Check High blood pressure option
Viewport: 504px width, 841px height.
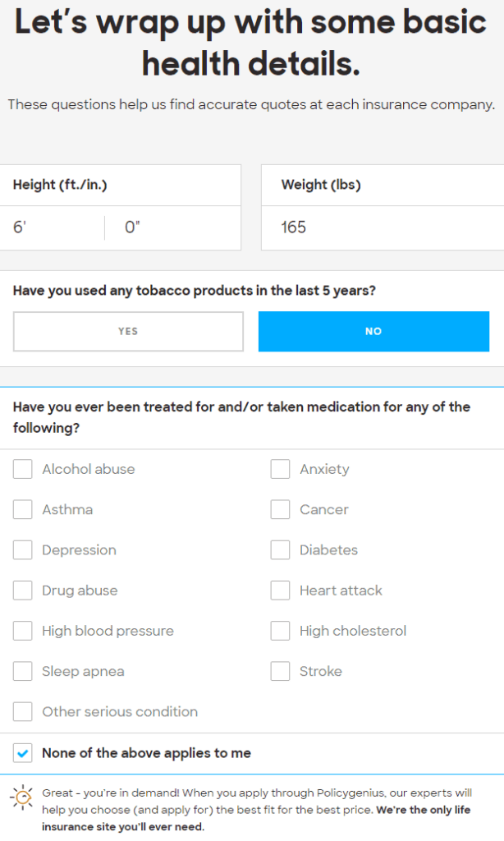tap(22, 631)
